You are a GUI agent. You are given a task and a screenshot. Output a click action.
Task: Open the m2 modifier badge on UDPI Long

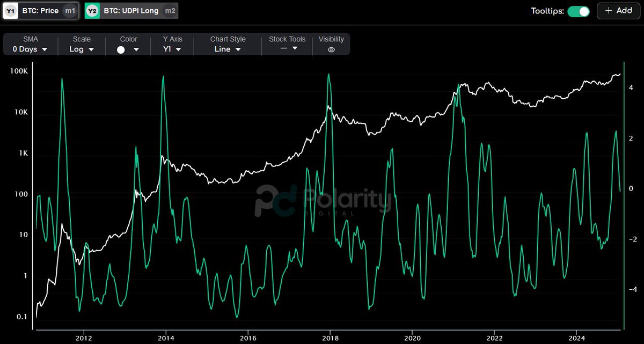point(170,10)
